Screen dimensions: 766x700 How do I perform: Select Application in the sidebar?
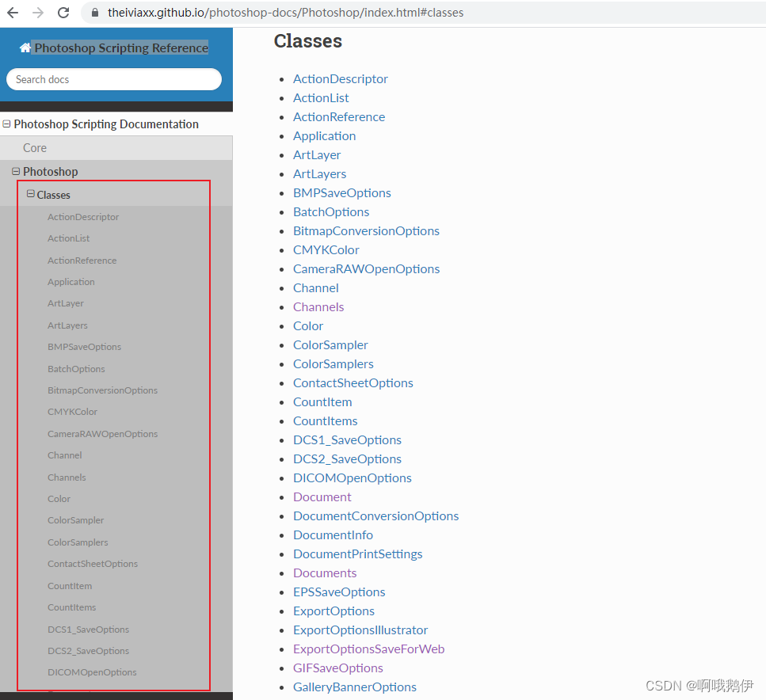pos(71,282)
